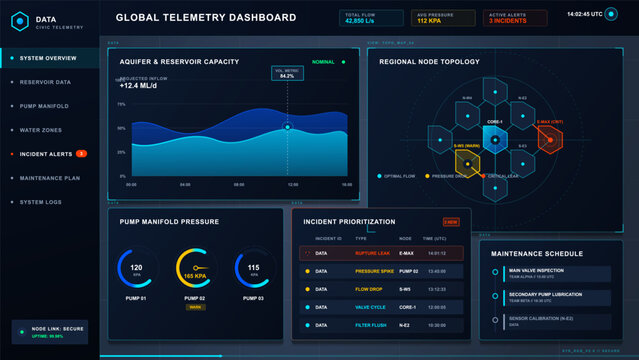Click the Active Alerts incidents card
Image resolution: width=639 pixels, height=360 pixels.
515,18
